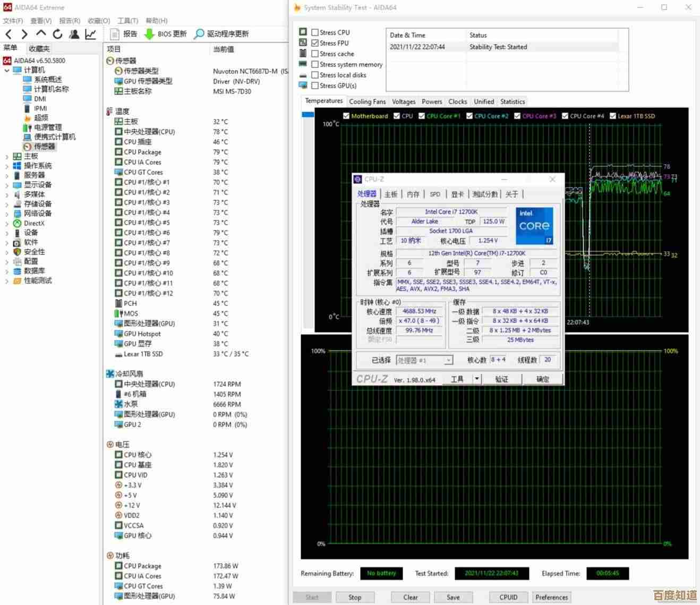Check for BIOS updates via BIOS 更新 icon
This screenshot has height=605, width=700.
[165, 33]
